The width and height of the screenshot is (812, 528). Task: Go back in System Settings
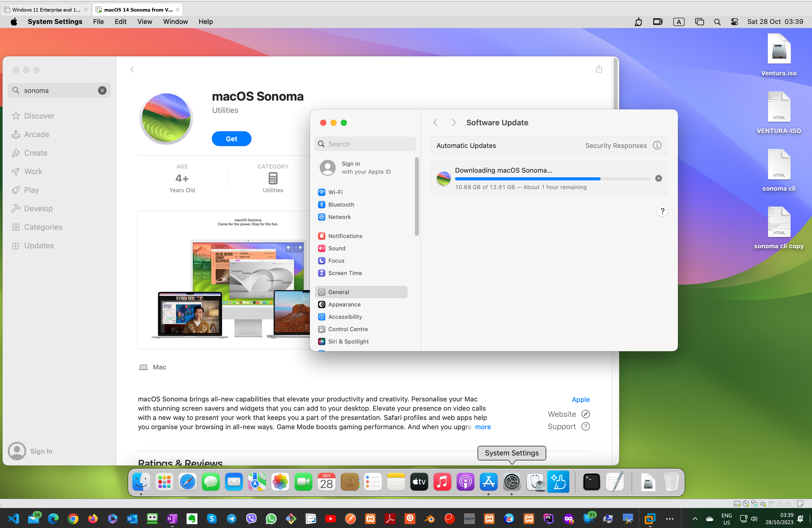click(435, 122)
